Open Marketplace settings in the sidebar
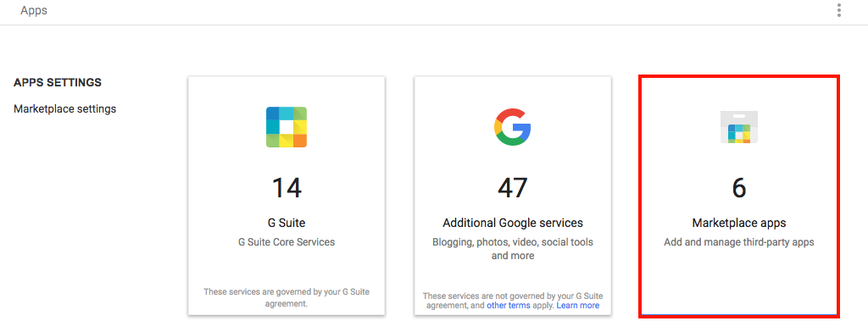Image resolution: width=868 pixels, height=332 pixels. coord(64,109)
